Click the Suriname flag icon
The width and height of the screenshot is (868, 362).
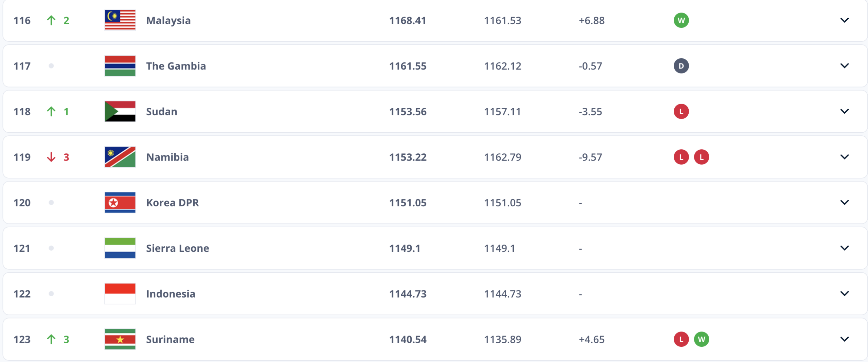120,339
